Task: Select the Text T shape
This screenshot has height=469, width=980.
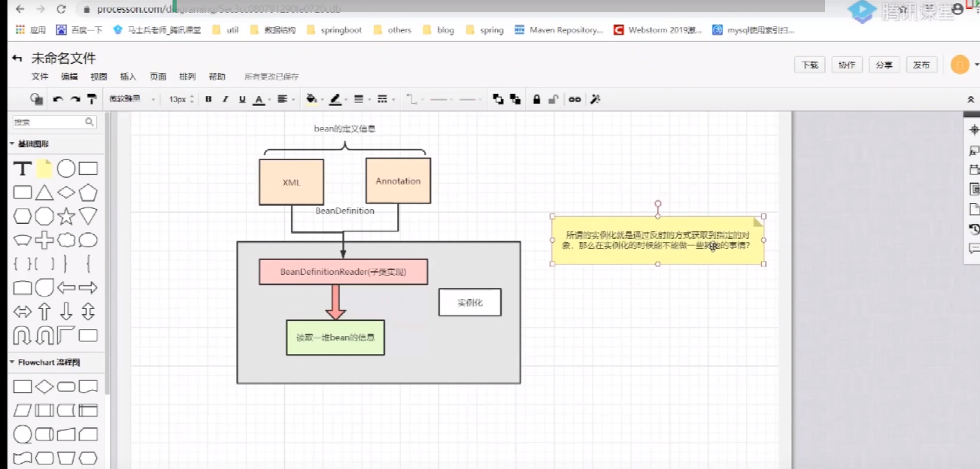Action: (x=23, y=168)
